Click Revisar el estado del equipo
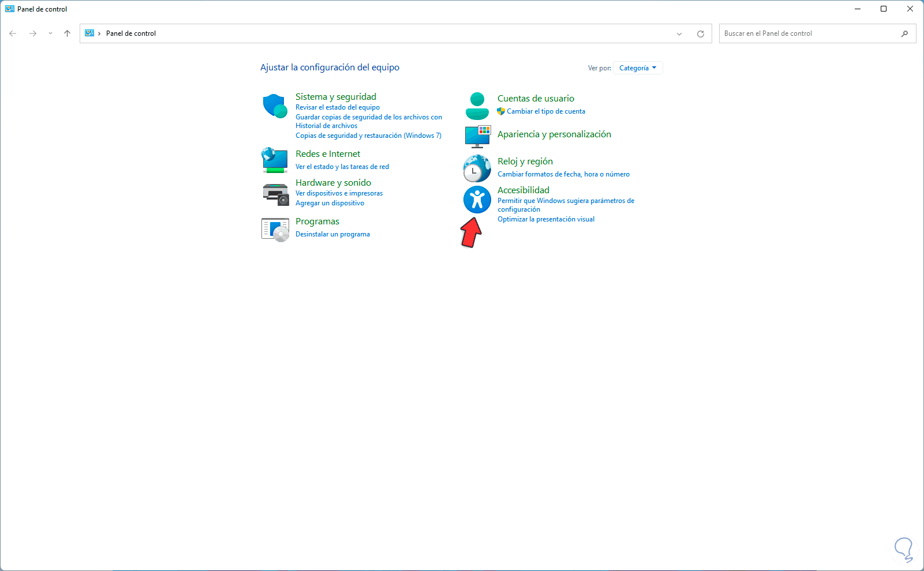924x571 pixels. click(x=338, y=107)
